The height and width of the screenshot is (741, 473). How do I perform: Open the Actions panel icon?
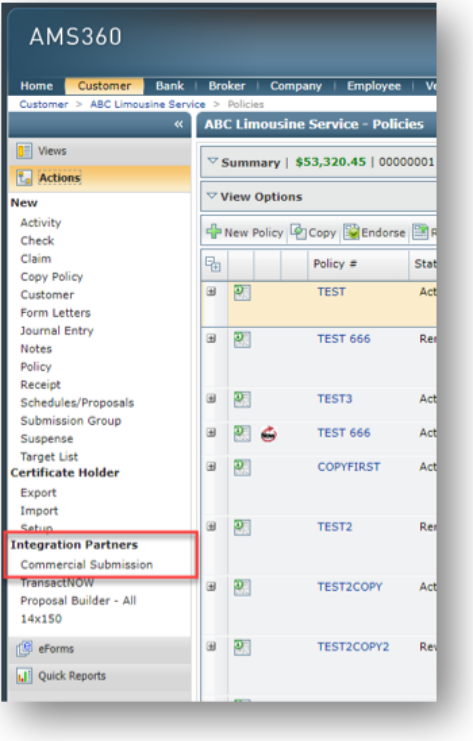[24, 178]
